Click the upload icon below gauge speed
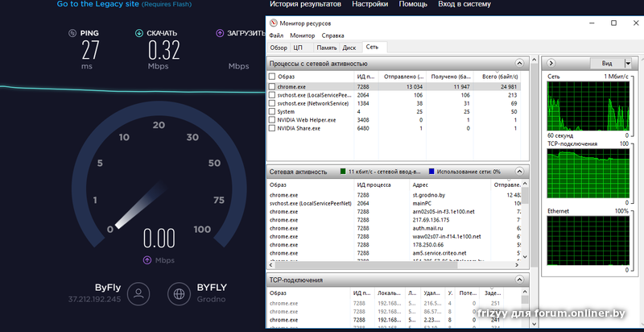This screenshot has width=644, height=332. 147,260
